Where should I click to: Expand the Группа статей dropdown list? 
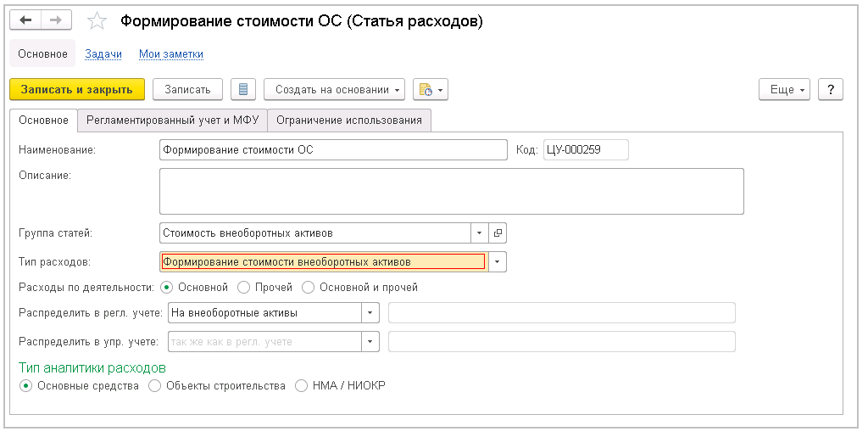tap(479, 233)
